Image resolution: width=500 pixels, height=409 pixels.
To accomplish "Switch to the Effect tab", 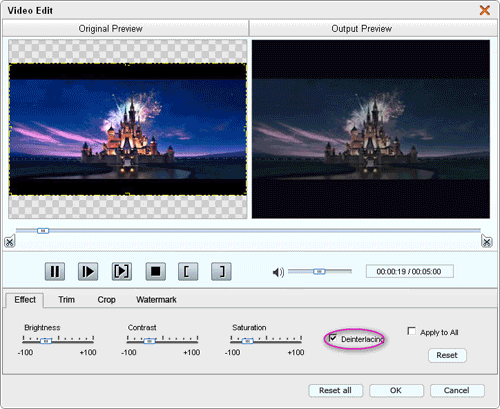I will [25, 300].
